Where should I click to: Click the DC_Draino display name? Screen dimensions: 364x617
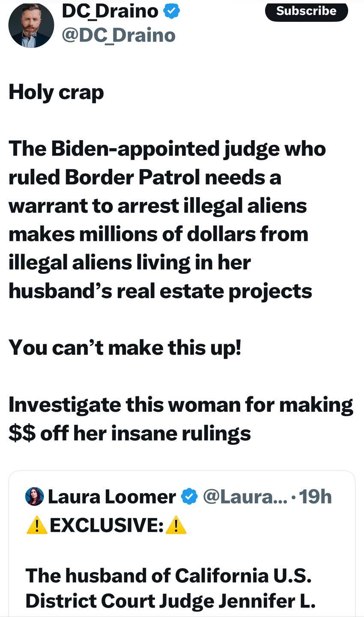pyautogui.click(x=110, y=11)
